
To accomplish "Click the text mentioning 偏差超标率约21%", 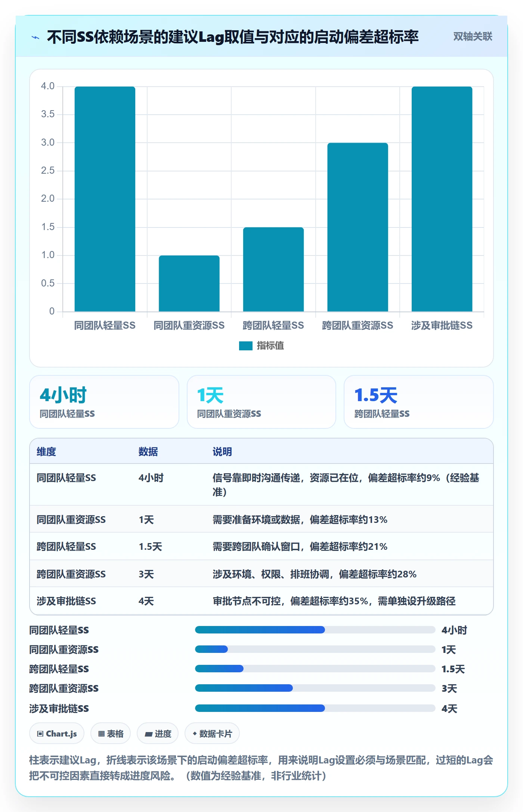I will pyautogui.click(x=300, y=546).
